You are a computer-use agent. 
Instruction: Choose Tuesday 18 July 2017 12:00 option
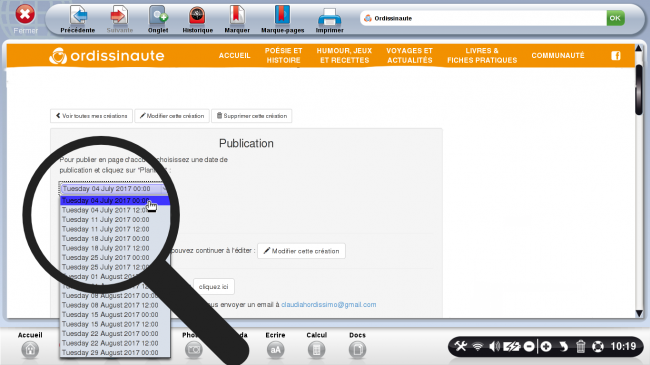click(115, 248)
